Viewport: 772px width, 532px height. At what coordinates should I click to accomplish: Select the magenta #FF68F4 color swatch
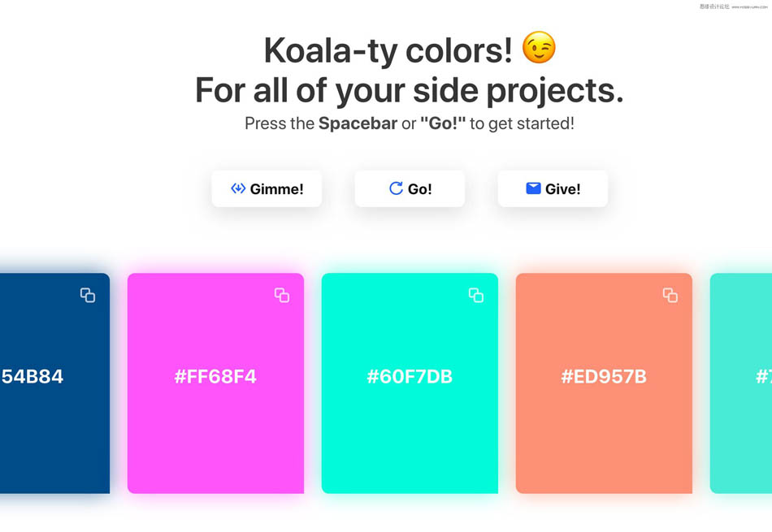pyautogui.click(x=215, y=439)
